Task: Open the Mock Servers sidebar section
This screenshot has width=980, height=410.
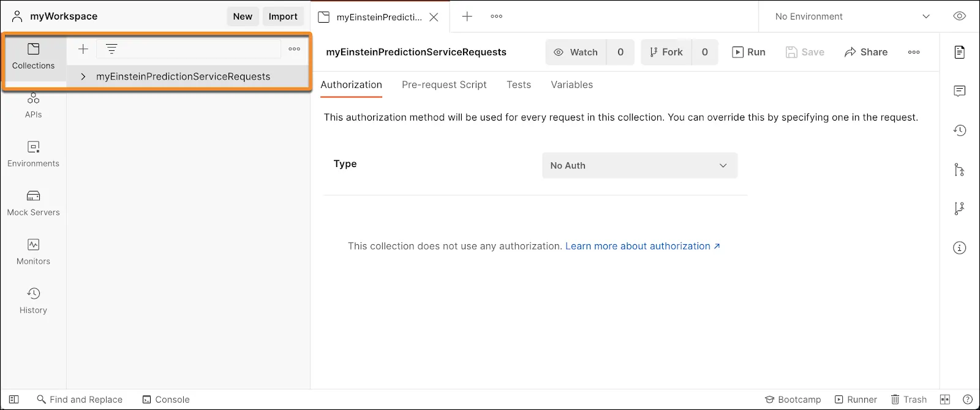Action: pyautogui.click(x=33, y=203)
